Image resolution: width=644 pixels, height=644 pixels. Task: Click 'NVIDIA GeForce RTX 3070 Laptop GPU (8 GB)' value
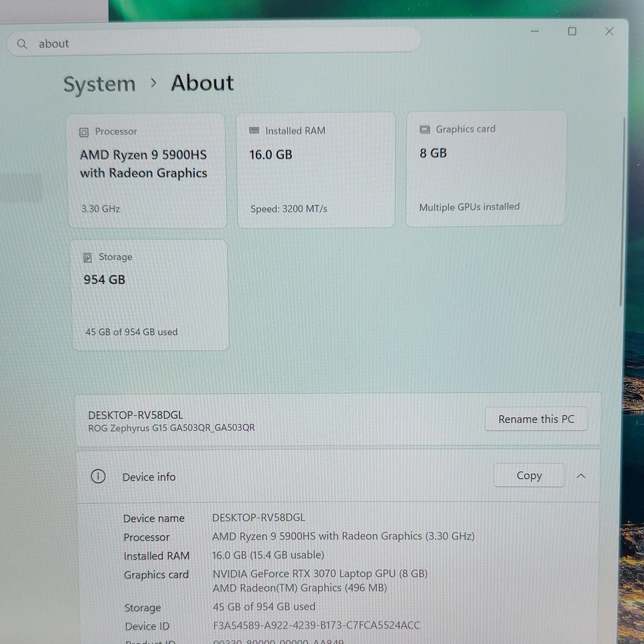pyautogui.click(x=320, y=574)
